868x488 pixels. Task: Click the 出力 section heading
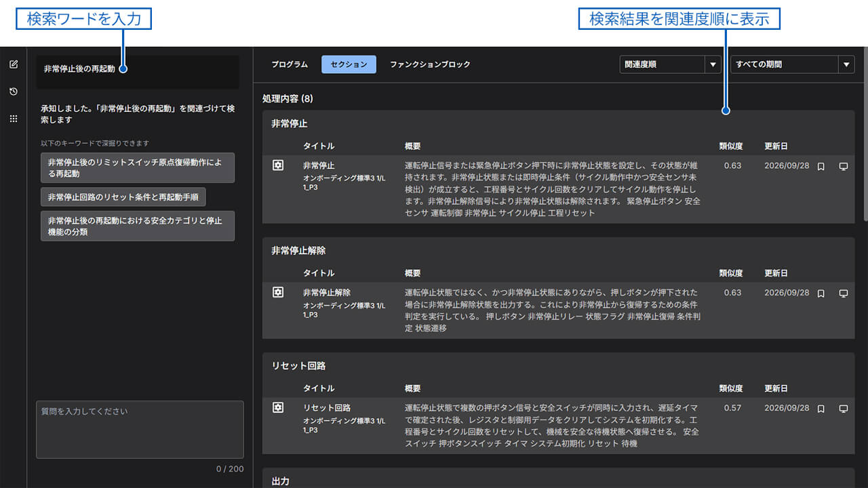pos(280,481)
